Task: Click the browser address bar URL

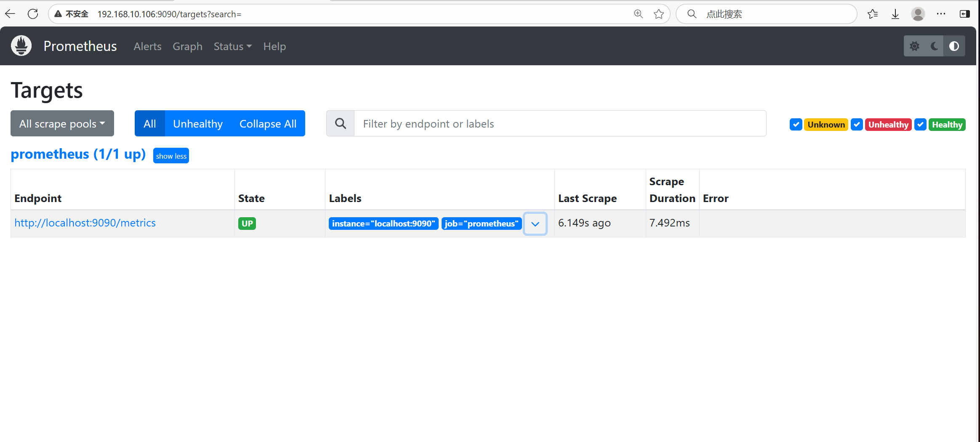Action: [170, 14]
